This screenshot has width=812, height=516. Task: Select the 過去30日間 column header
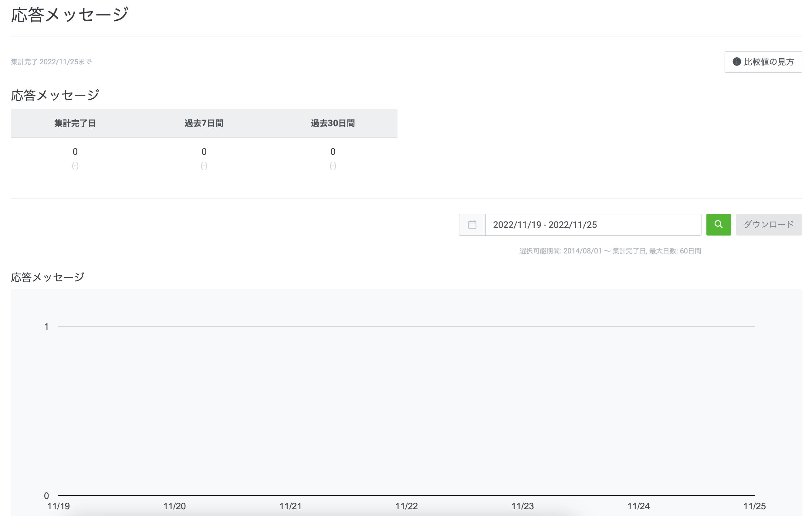click(333, 123)
